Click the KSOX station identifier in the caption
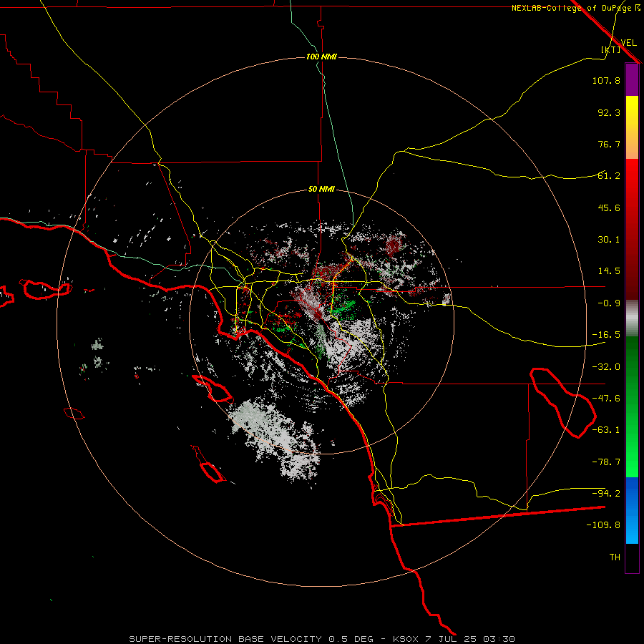Viewport: 644px width, 644px height. (406, 639)
